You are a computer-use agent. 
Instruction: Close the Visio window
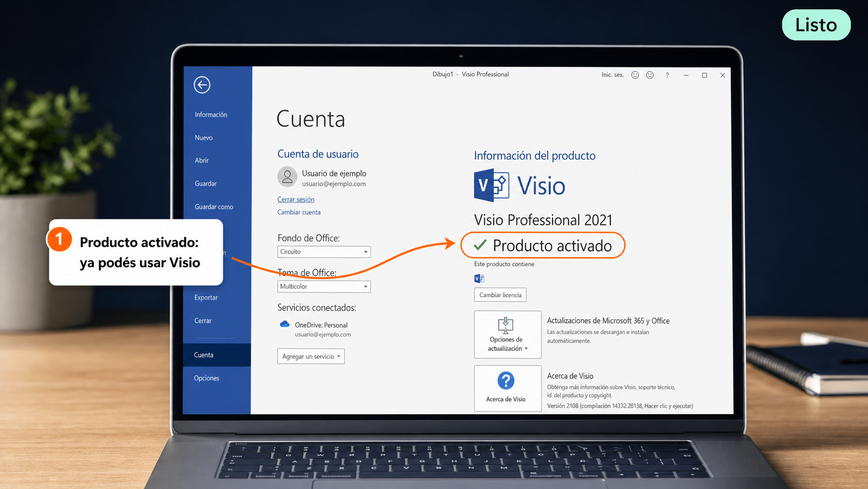(x=723, y=75)
